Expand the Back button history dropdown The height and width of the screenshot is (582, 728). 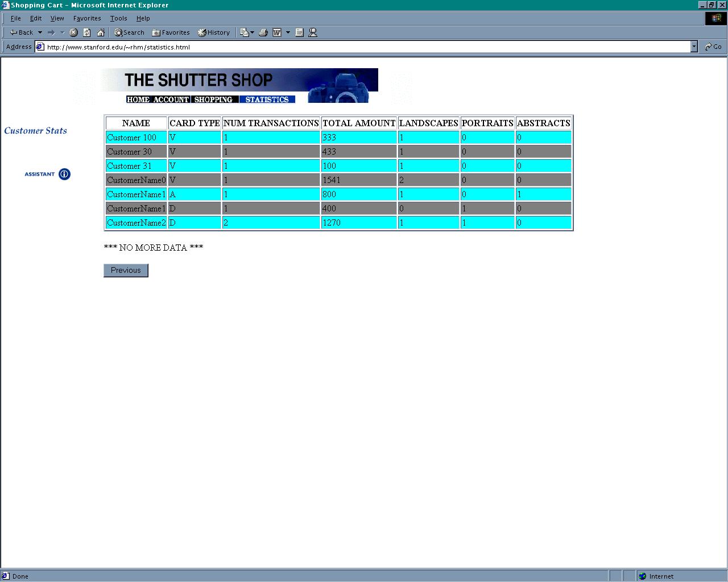coord(40,32)
